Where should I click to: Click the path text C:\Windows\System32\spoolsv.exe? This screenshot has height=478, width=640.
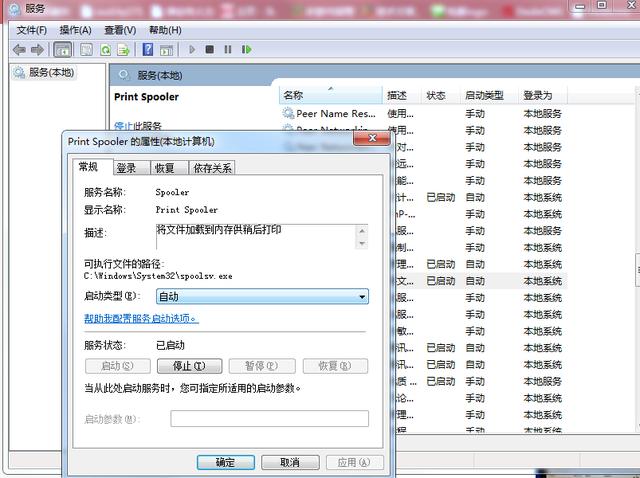pyautogui.click(x=158, y=276)
